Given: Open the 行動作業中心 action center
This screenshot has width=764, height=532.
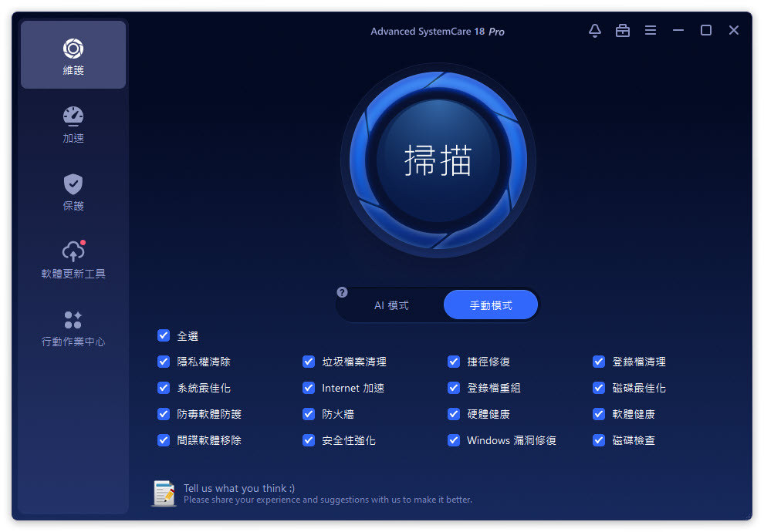Looking at the screenshot, I should pos(73,328).
